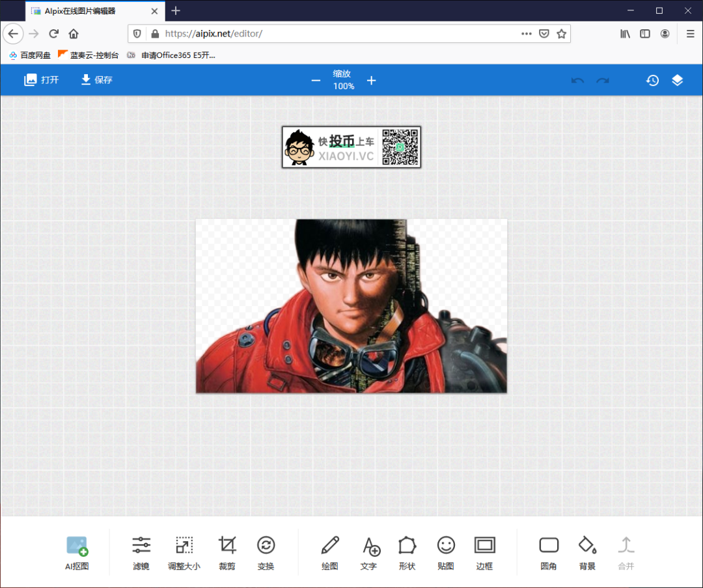The height and width of the screenshot is (588, 703).
Task: Add text with the 文字 tool
Action: (x=369, y=552)
